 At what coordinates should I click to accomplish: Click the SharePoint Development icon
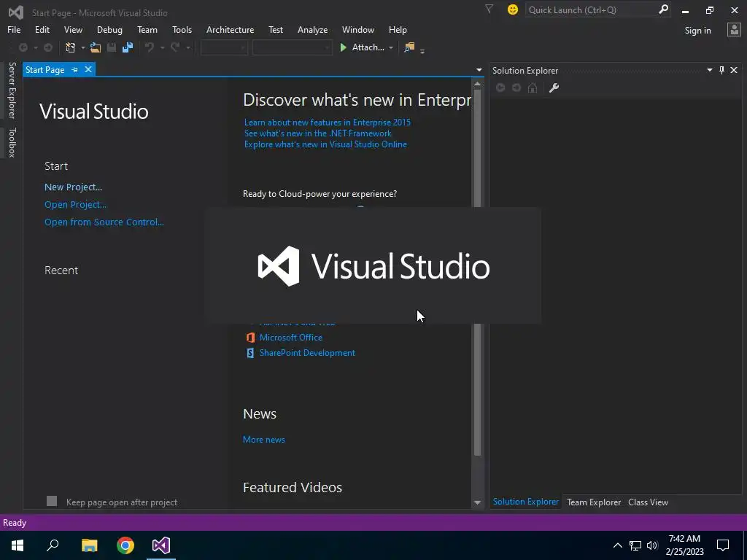(x=250, y=353)
